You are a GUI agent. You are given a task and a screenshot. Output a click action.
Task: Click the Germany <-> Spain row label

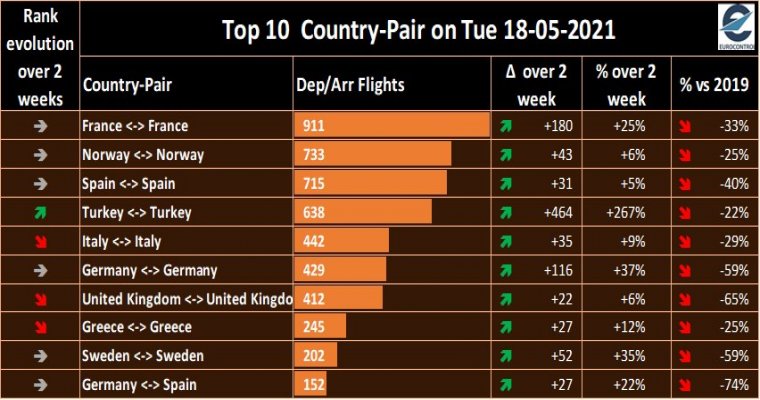[x=140, y=385]
